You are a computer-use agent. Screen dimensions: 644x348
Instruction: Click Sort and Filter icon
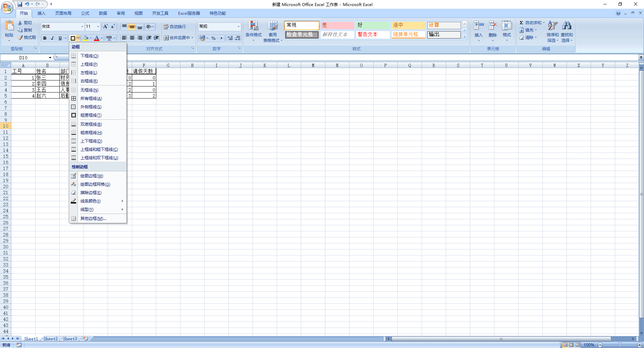click(x=553, y=25)
